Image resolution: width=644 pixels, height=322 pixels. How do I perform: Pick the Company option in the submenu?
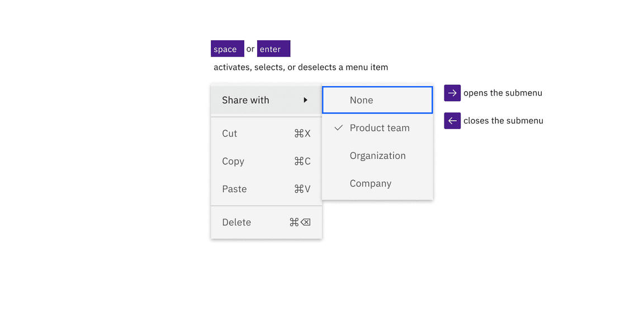[370, 183]
